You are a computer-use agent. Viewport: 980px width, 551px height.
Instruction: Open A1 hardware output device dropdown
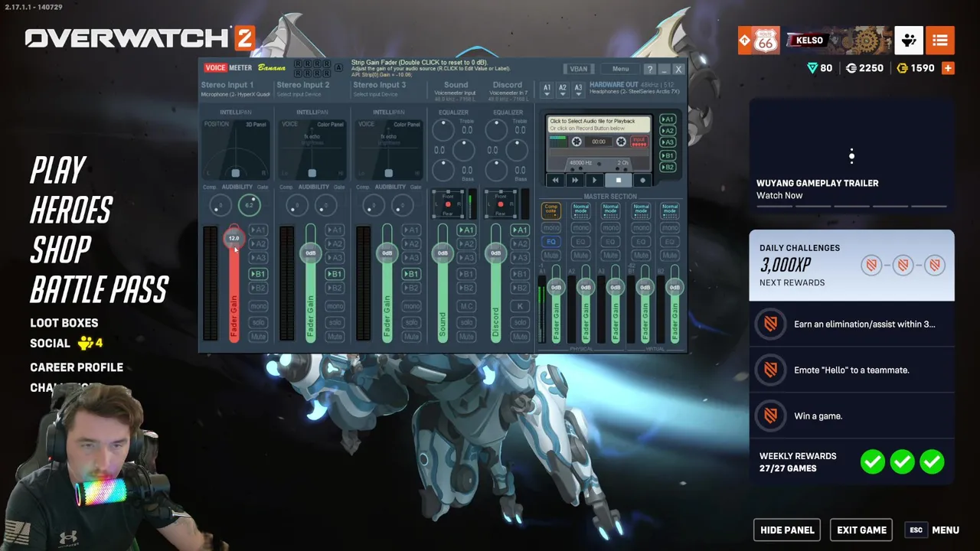(547, 90)
